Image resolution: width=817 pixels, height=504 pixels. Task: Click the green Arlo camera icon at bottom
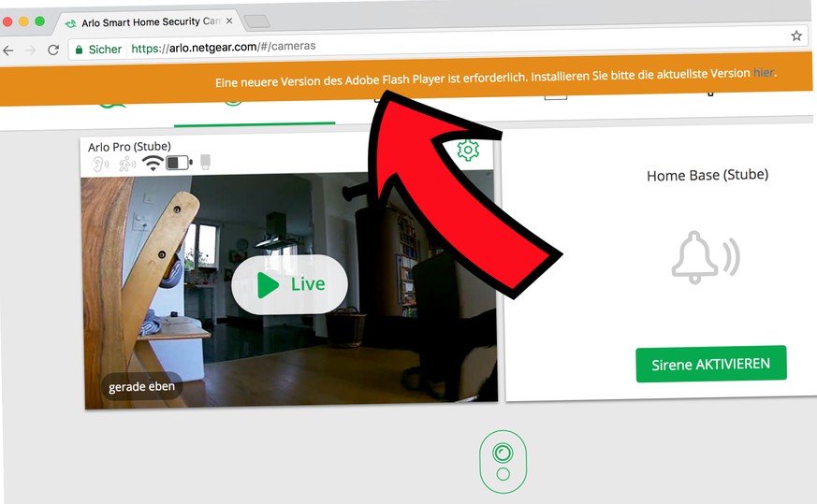503,460
